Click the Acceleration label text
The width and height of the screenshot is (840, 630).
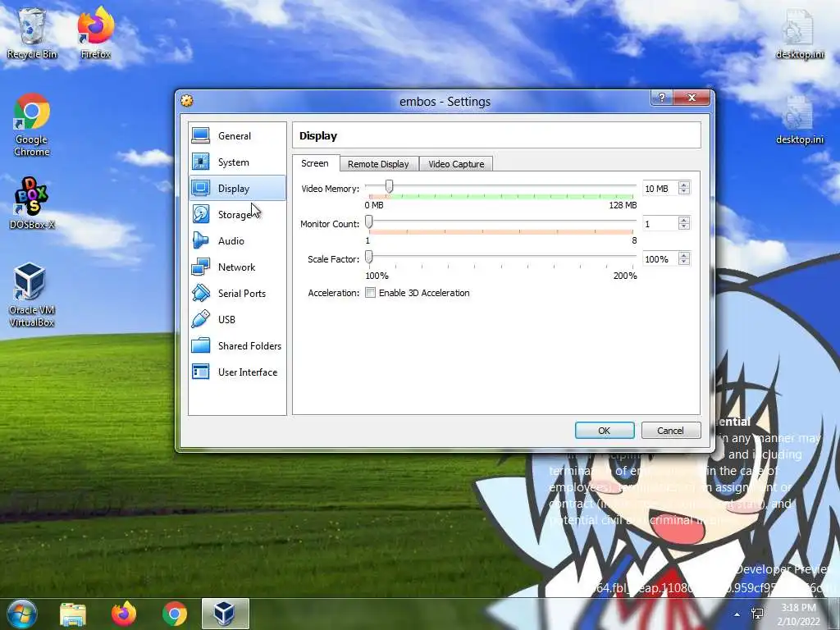(333, 293)
